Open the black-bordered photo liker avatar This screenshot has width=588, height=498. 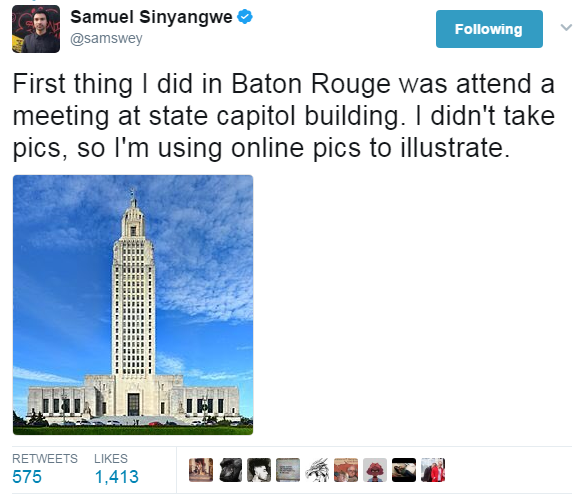point(404,470)
